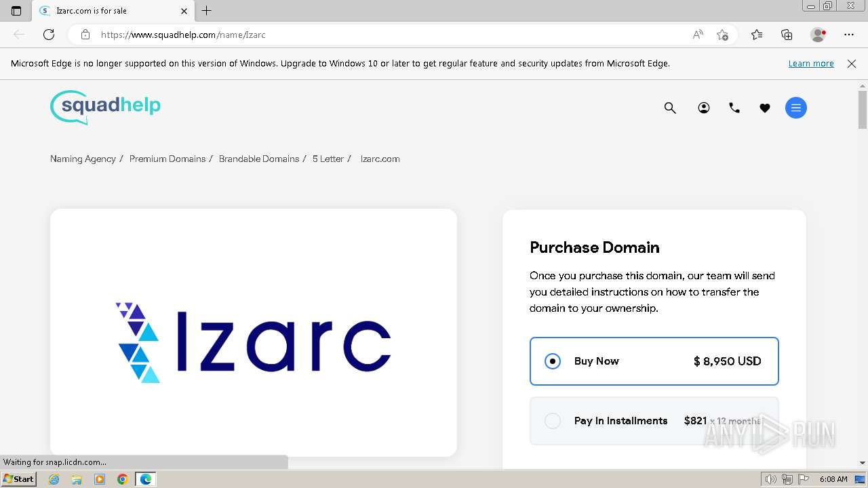Image resolution: width=868 pixels, height=488 pixels.
Task: Select the Pay in Installments radio option
Action: click(x=553, y=421)
